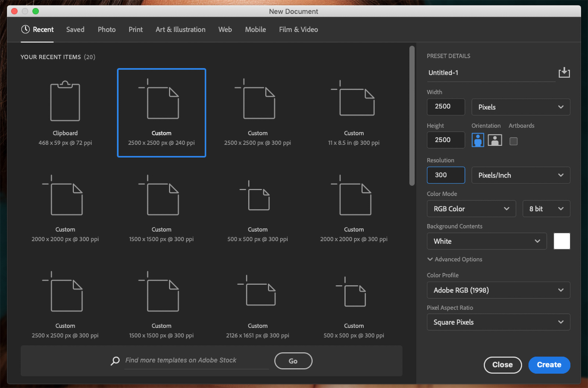This screenshot has width=588, height=388.
Task: Go to Art & Illustration tab
Action: (180, 29)
